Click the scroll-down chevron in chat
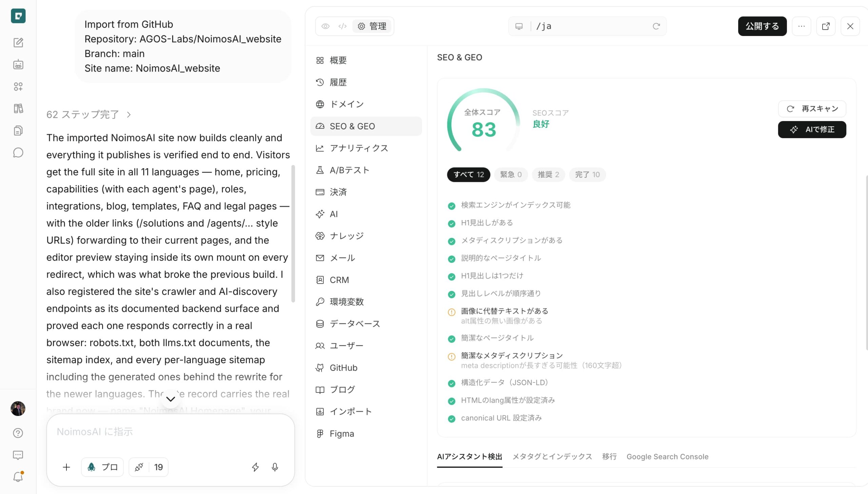This screenshot has width=868, height=494. [171, 399]
